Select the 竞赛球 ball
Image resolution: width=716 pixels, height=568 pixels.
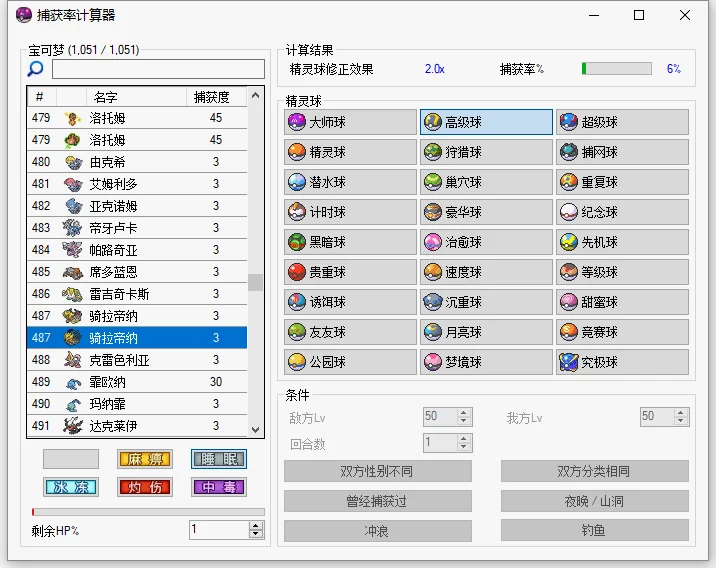(x=622, y=332)
